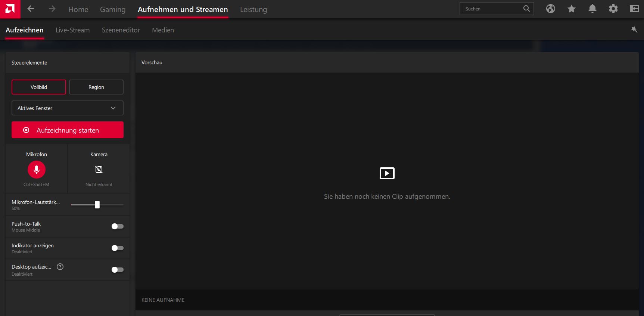Switch to the Szeneneditor sub-tab

pyautogui.click(x=121, y=30)
